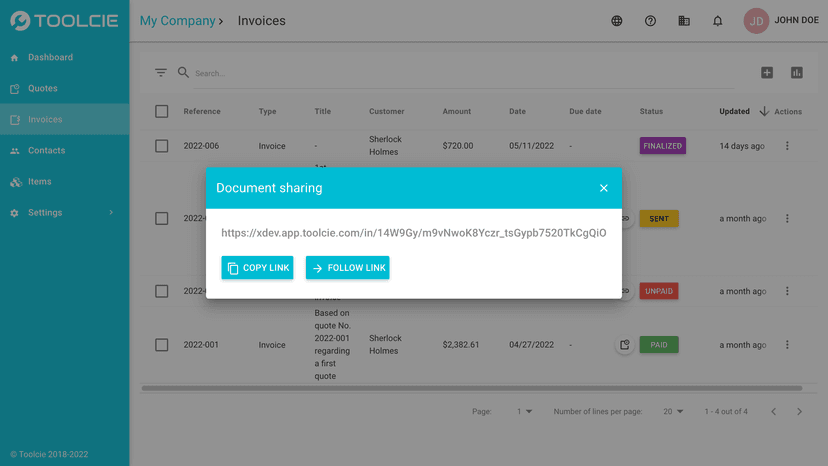Image resolution: width=828 pixels, height=466 pixels.
Task: Open notifications bell
Action: click(718, 21)
